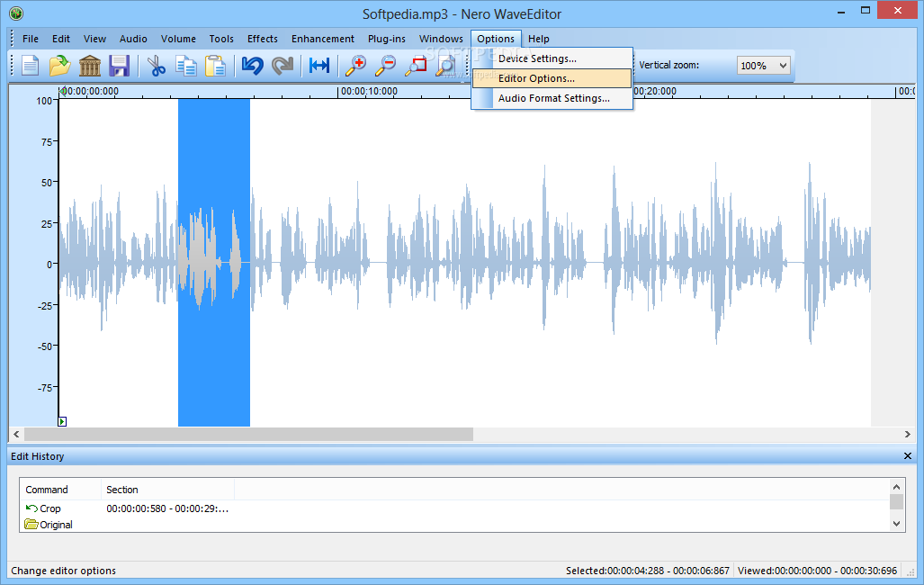Open the Edit menu
Screen dimensions: 924x585
60,39
